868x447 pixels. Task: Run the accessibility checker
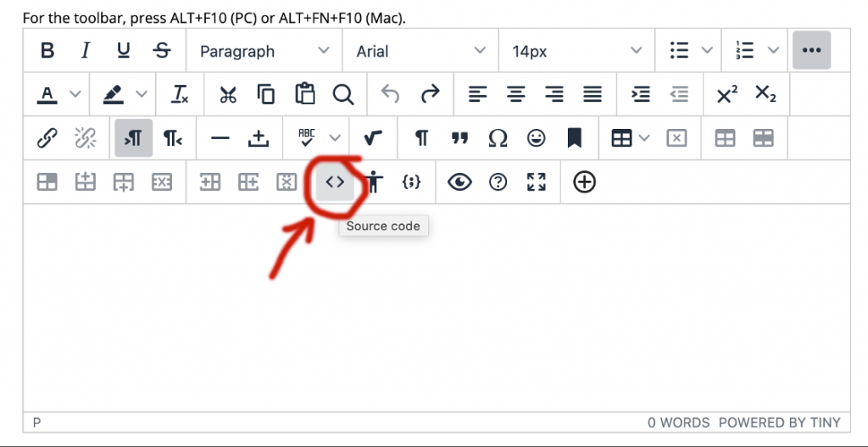pos(373,182)
